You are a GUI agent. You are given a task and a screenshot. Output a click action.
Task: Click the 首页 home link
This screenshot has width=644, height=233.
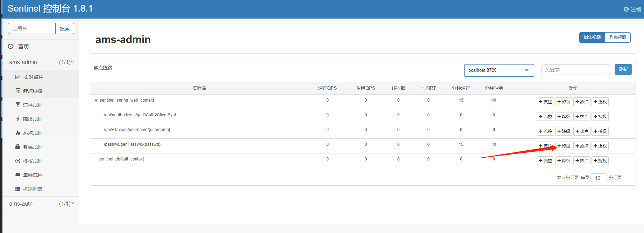click(23, 47)
